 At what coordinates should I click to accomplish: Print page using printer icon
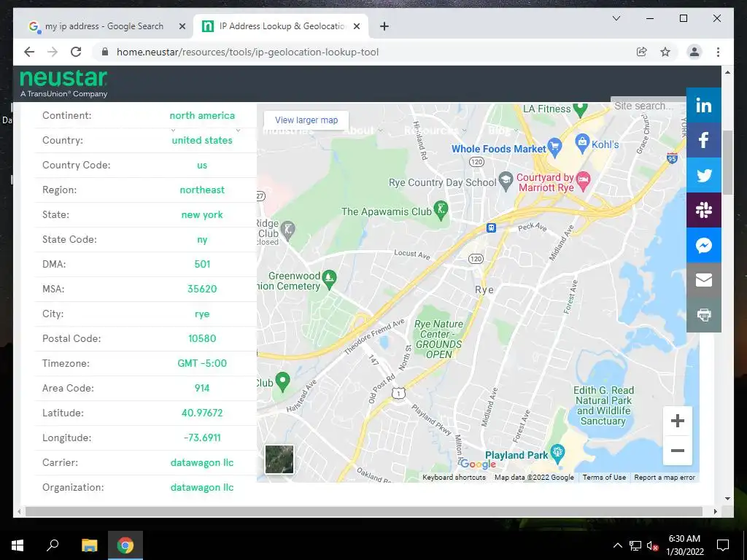[704, 315]
